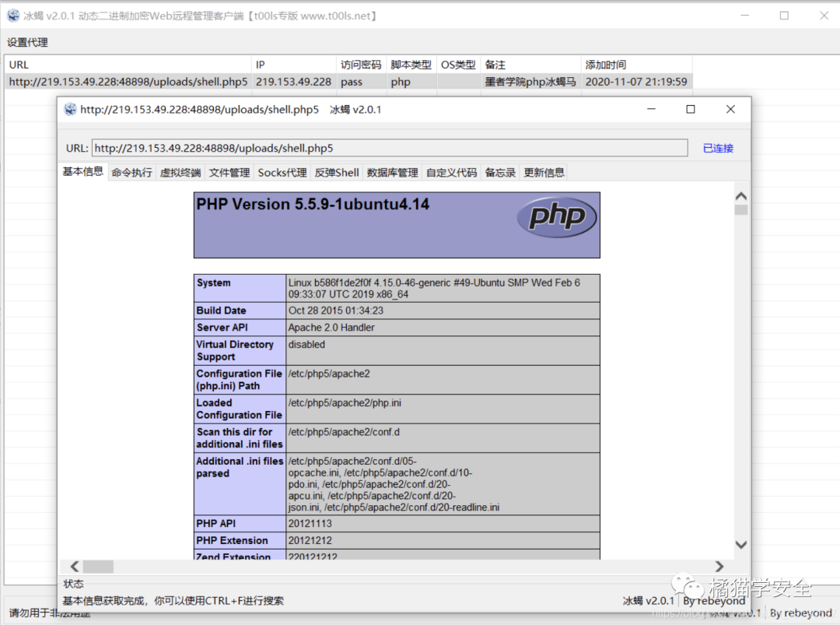
Task: Maximize the shell.php5 session window
Action: click(691, 109)
